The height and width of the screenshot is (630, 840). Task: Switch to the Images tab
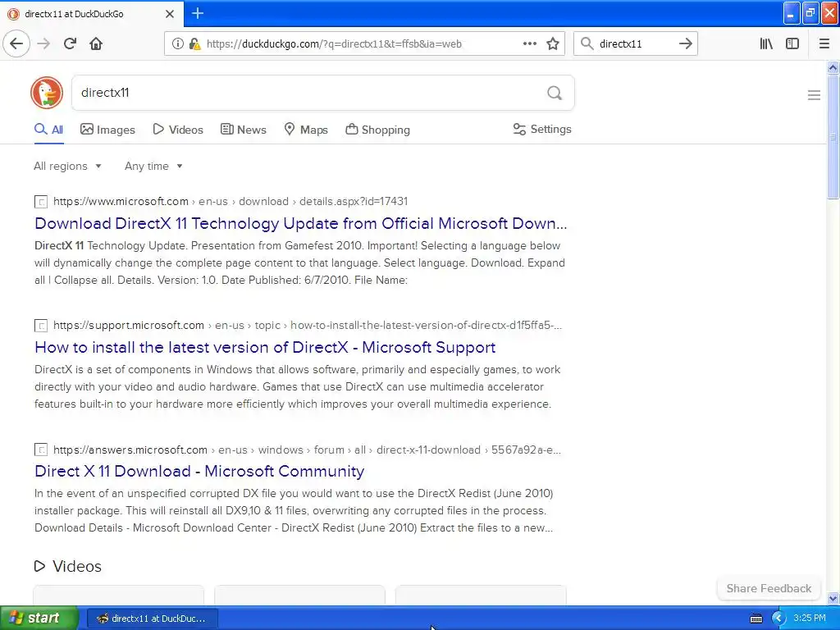[x=107, y=130]
